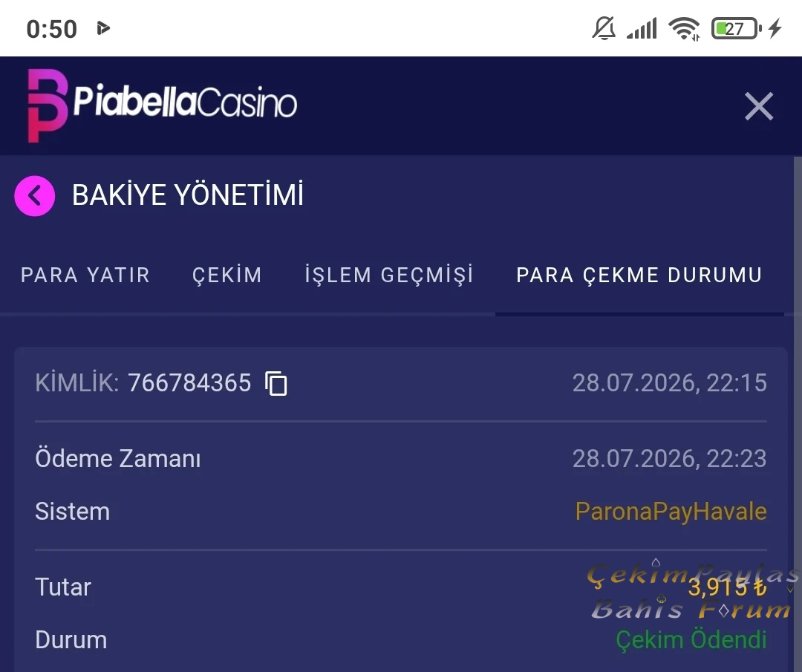Tap the play store status icon
This screenshot has height=672, width=802.
point(103,27)
